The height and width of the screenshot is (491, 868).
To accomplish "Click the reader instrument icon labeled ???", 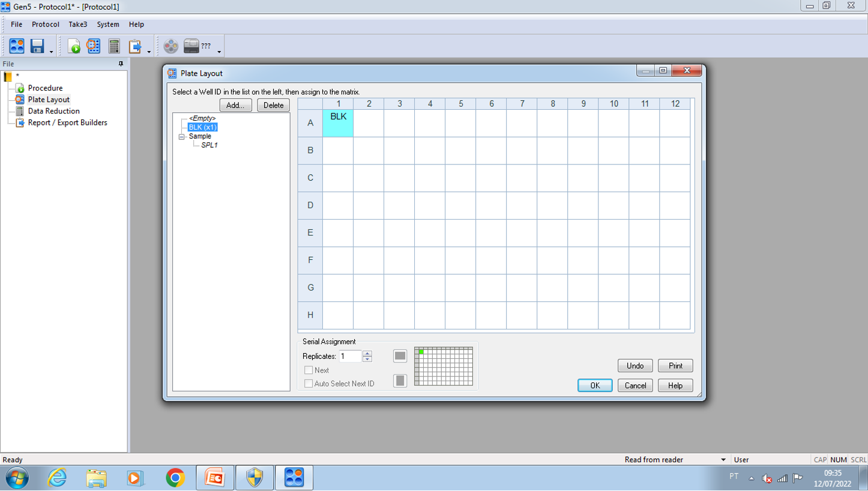I will (191, 46).
